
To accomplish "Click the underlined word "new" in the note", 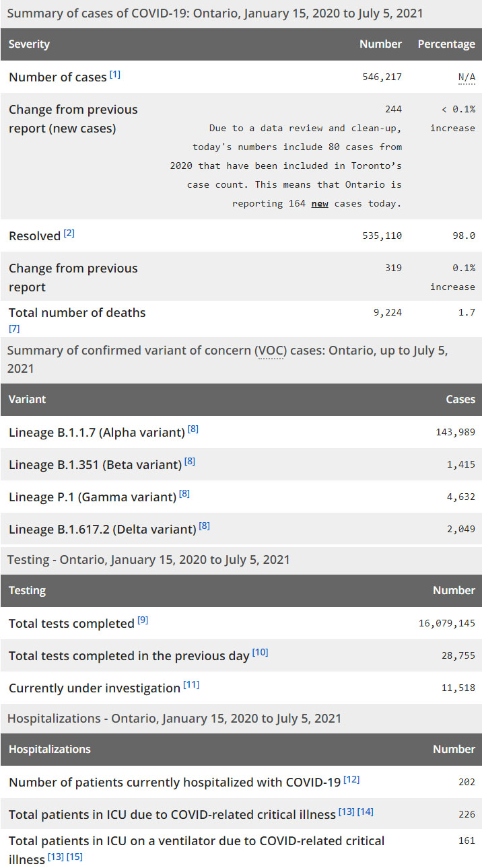I will [320, 203].
